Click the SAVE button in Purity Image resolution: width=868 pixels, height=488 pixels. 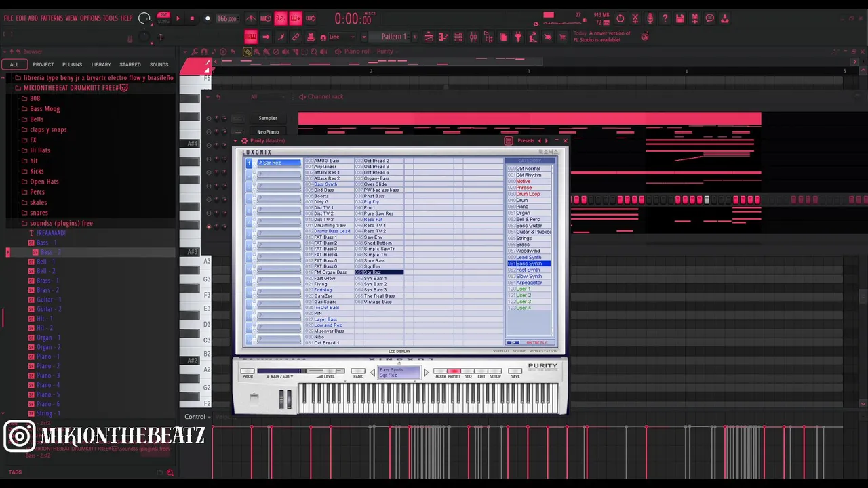pyautogui.click(x=515, y=371)
